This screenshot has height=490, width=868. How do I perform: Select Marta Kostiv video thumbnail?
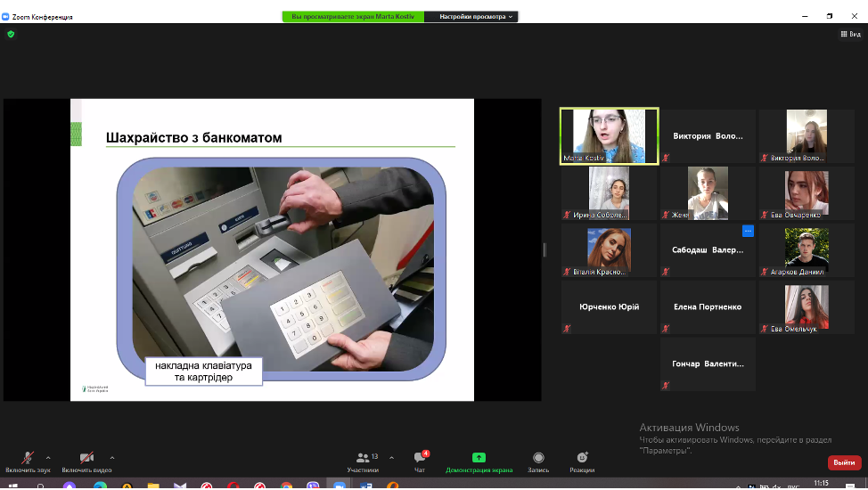click(x=609, y=136)
